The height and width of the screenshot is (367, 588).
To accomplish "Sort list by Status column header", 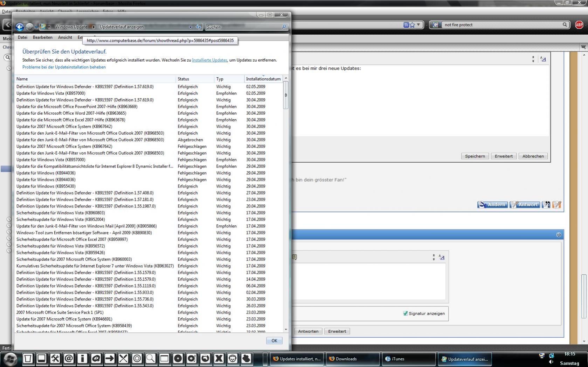I will tap(195, 79).
